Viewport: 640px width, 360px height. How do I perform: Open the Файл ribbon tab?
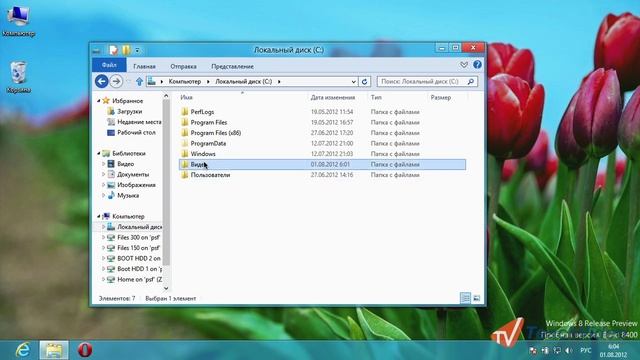pyautogui.click(x=109, y=65)
